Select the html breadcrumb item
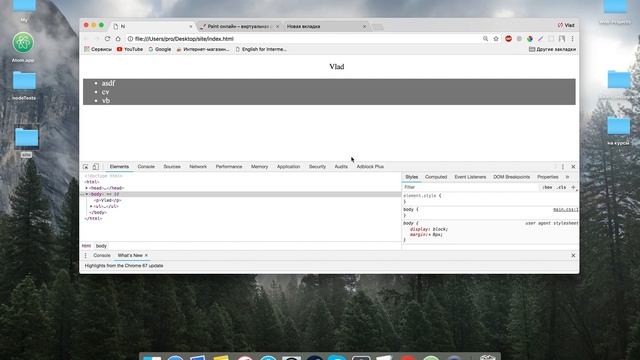Image resolution: width=640 pixels, height=360 pixels. [86, 246]
